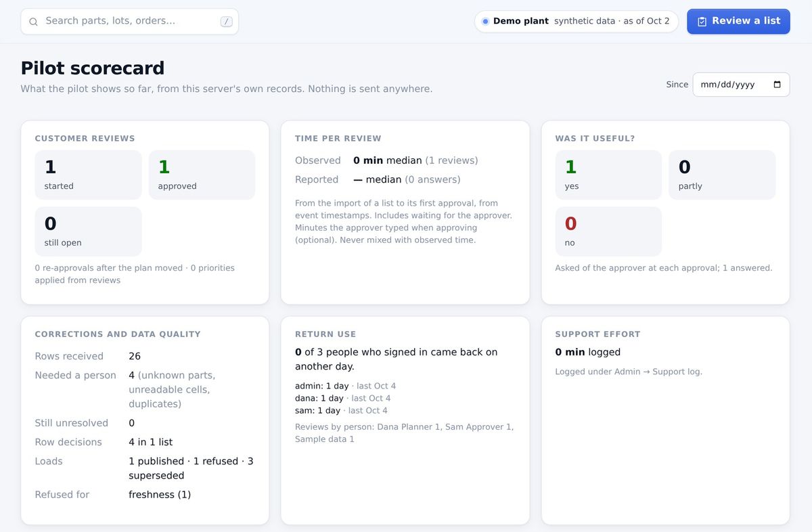Click the time per review explanation paragraph

(x=404, y=221)
